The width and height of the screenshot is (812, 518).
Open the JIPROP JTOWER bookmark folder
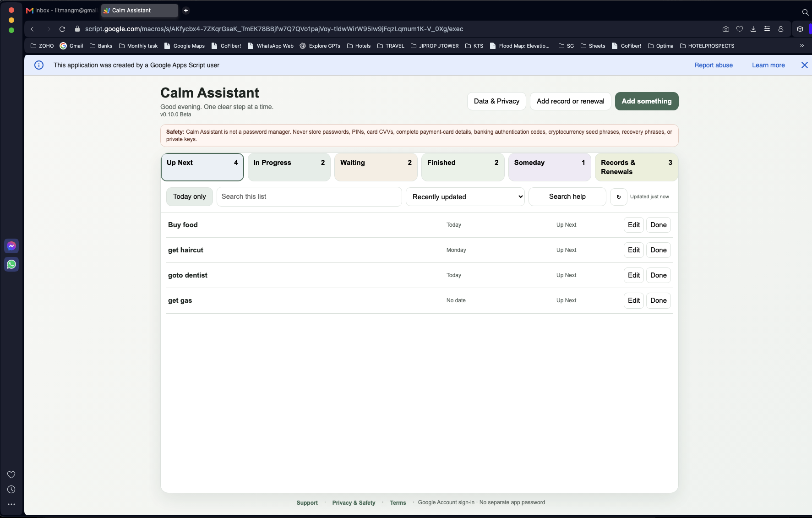(435, 46)
